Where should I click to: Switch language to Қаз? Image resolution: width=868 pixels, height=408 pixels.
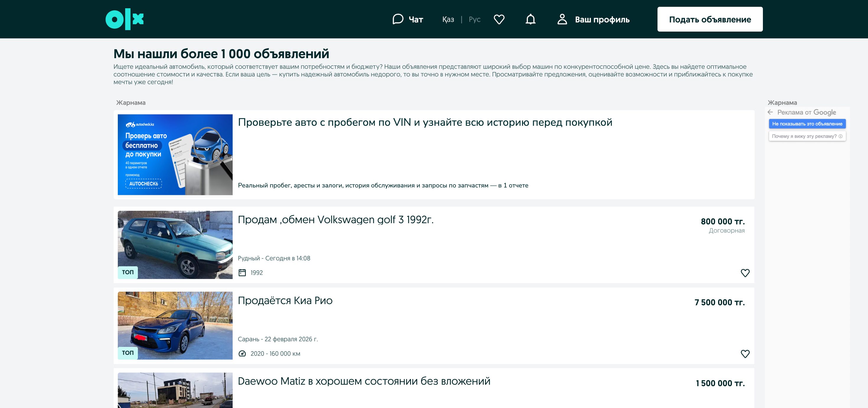[448, 19]
